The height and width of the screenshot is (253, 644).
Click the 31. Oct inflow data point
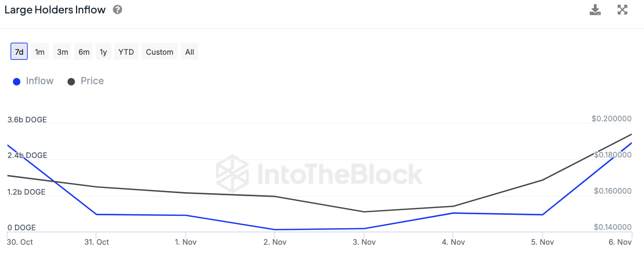tap(97, 214)
